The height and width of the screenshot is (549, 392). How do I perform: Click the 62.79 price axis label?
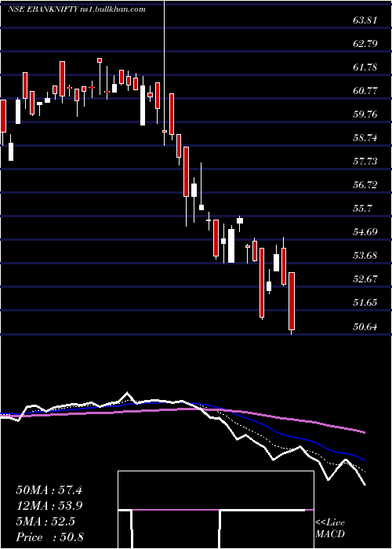pyautogui.click(x=365, y=44)
